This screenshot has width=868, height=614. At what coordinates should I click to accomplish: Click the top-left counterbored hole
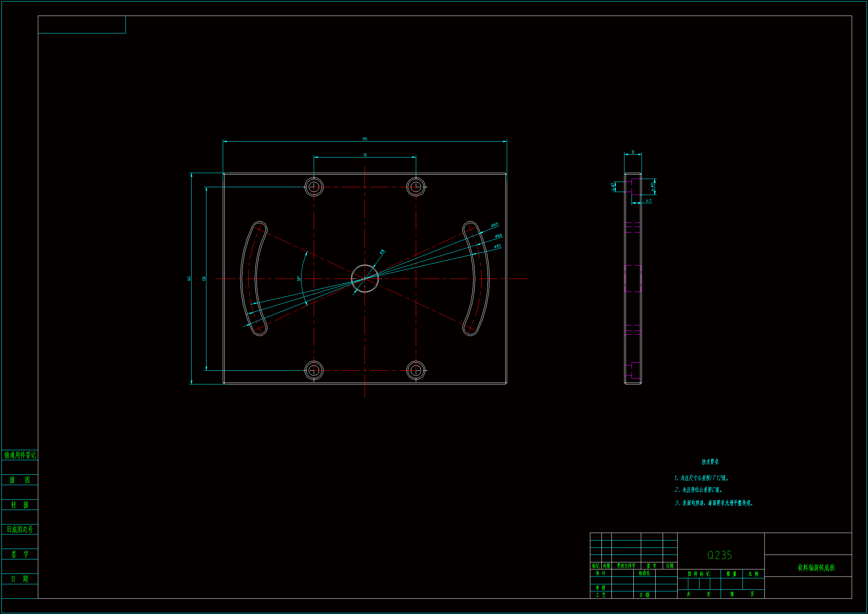(x=314, y=187)
